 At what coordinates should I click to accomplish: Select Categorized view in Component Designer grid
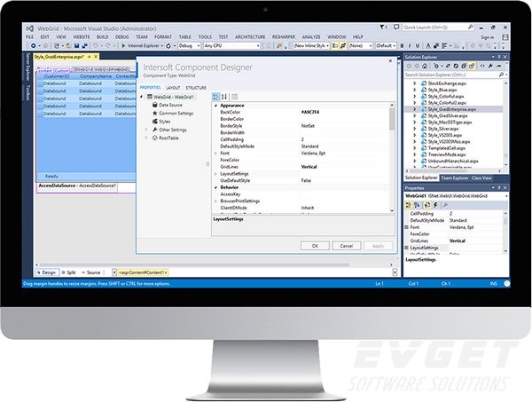pos(215,97)
